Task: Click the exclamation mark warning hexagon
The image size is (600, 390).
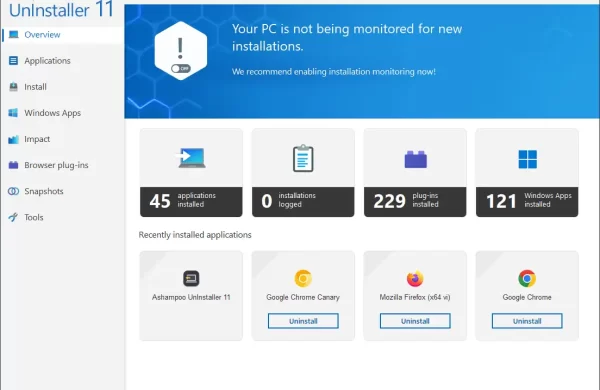Action: point(181,51)
